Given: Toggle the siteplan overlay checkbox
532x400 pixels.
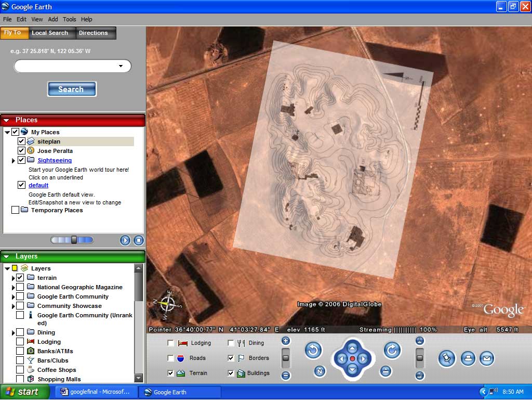Looking at the screenshot, I should (21, 141).
